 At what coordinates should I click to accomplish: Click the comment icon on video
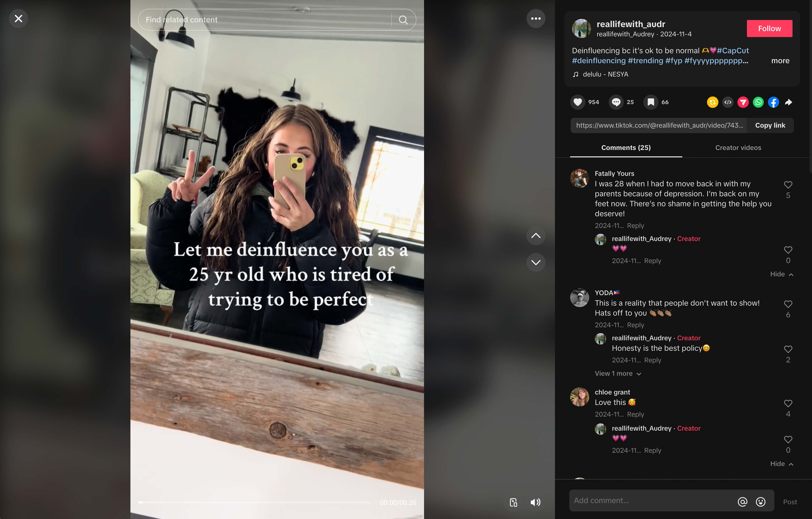click(x=616, y=102)
